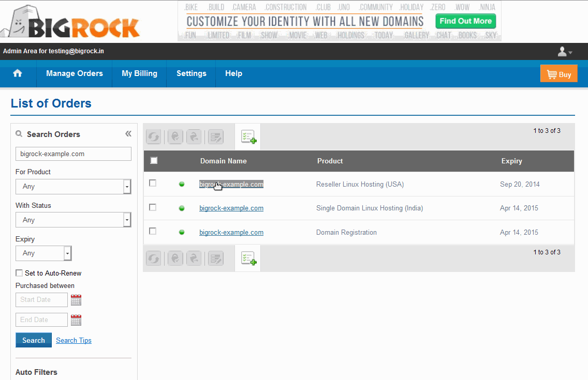Click the End Date input field
Screen dimensions: 588x380
tap(41, 320)
